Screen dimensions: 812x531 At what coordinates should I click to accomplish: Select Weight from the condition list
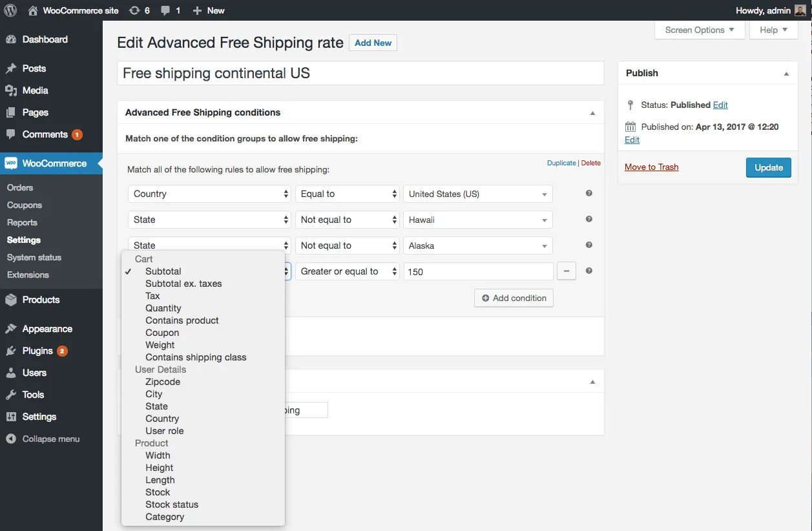pyautogui.click(x=160, y=345)
